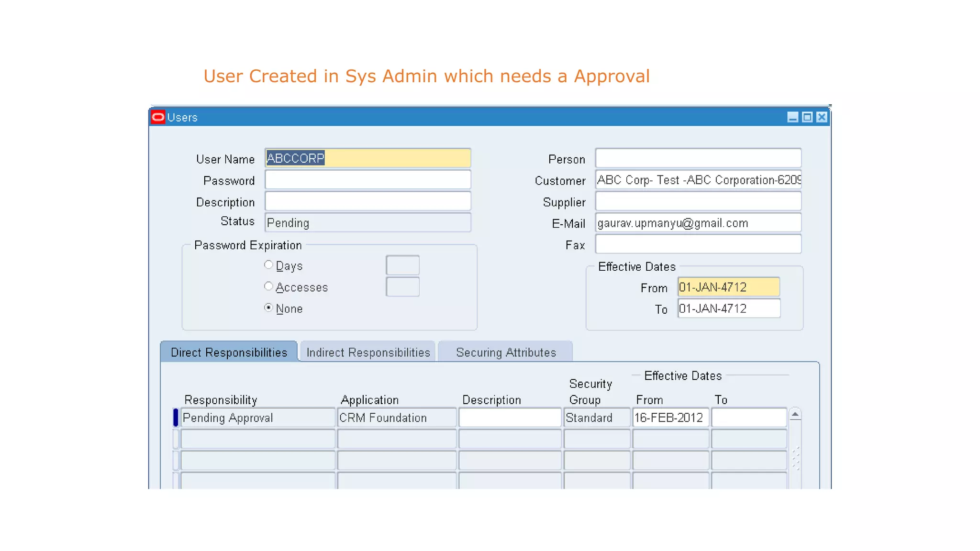This screenshot has width=980, height=551.
Task: Click the Password input field
Action: pos(367,180)
